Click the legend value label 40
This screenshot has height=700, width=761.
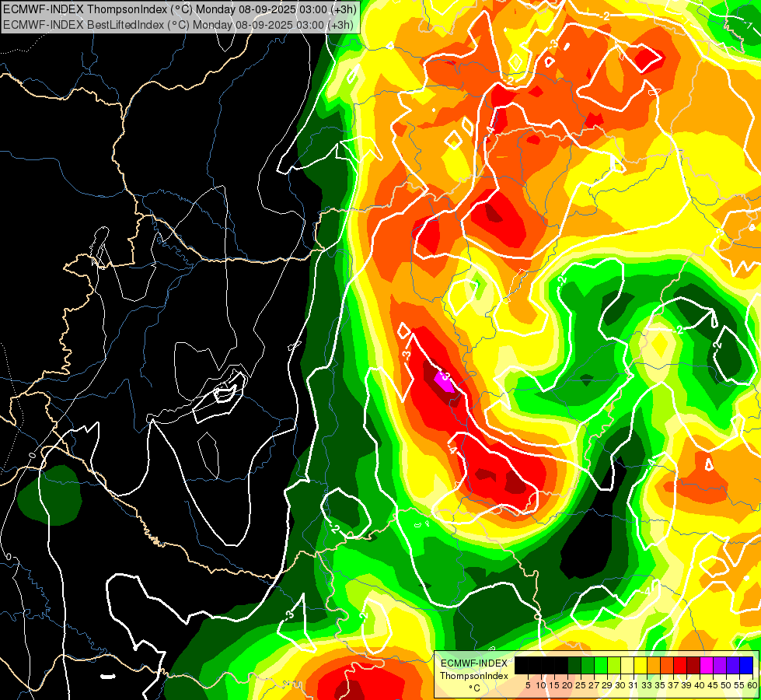[x=700, y=685]
